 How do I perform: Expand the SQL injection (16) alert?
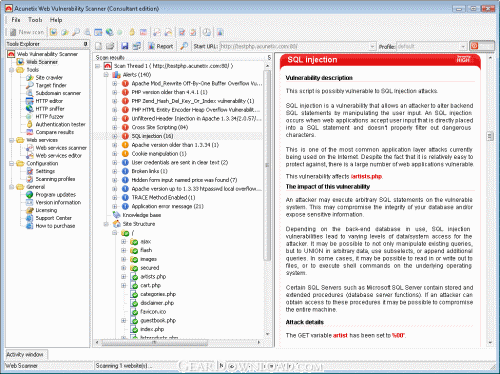[115, 136]
